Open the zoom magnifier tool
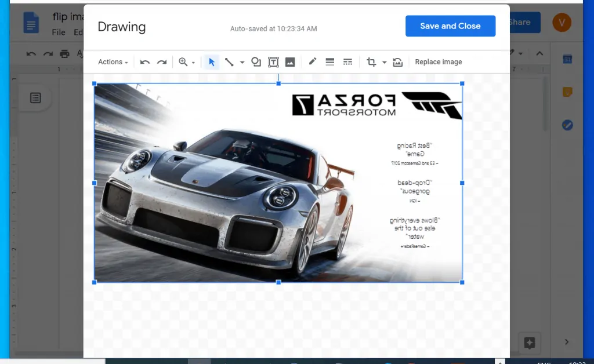 tap(183, 62)
